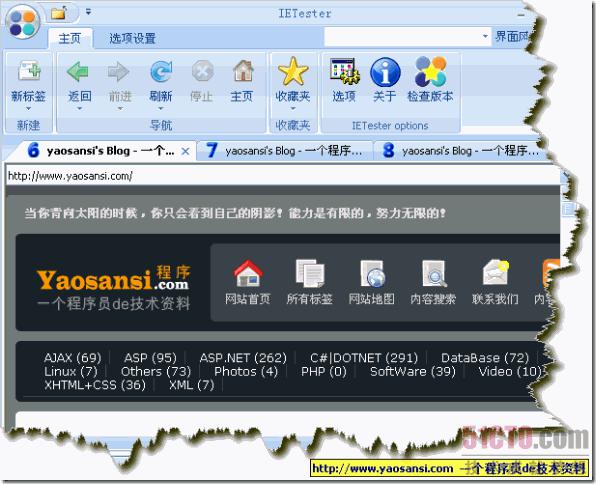Go back with the 返回 arrow icon
Image resolution: width=596 pixels, height=484 pixels.
[78, 71]
